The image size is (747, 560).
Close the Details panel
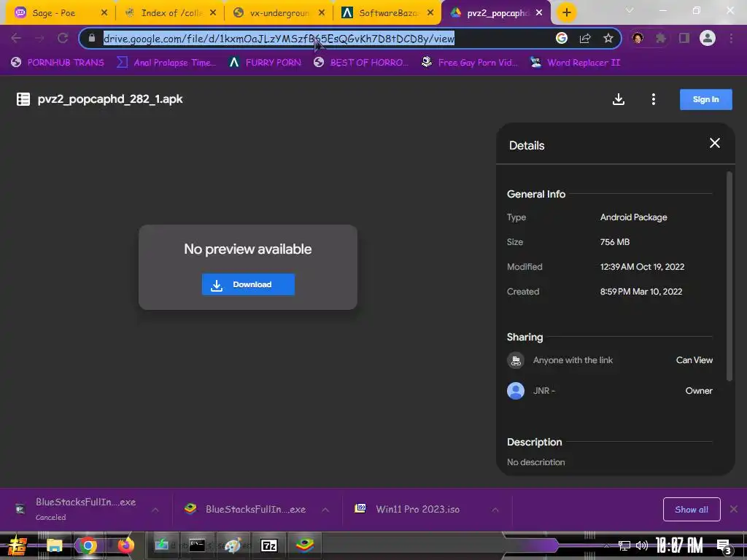(715, 143)
